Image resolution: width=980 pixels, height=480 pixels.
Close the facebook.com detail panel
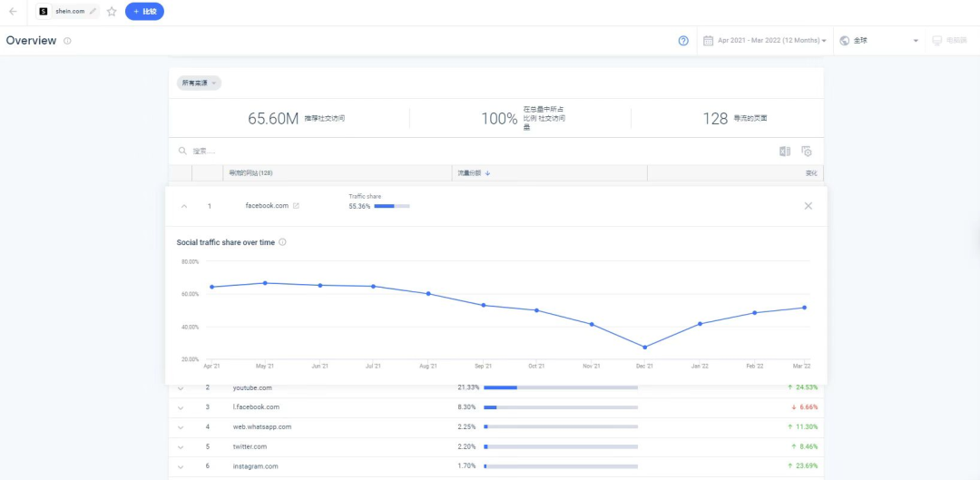point(808,206)
